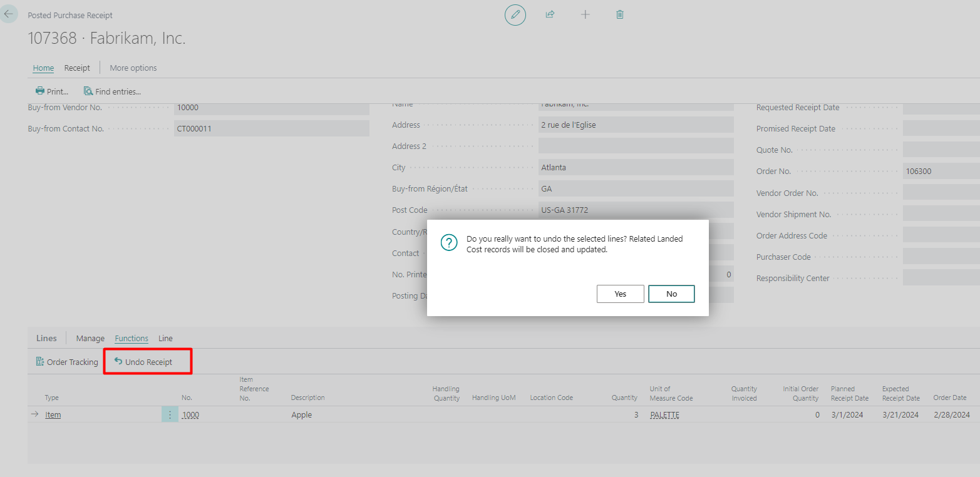This screenshot has height=477, width=980.
Task: Open Order Tracking for the line
Action: coord(67,362)
